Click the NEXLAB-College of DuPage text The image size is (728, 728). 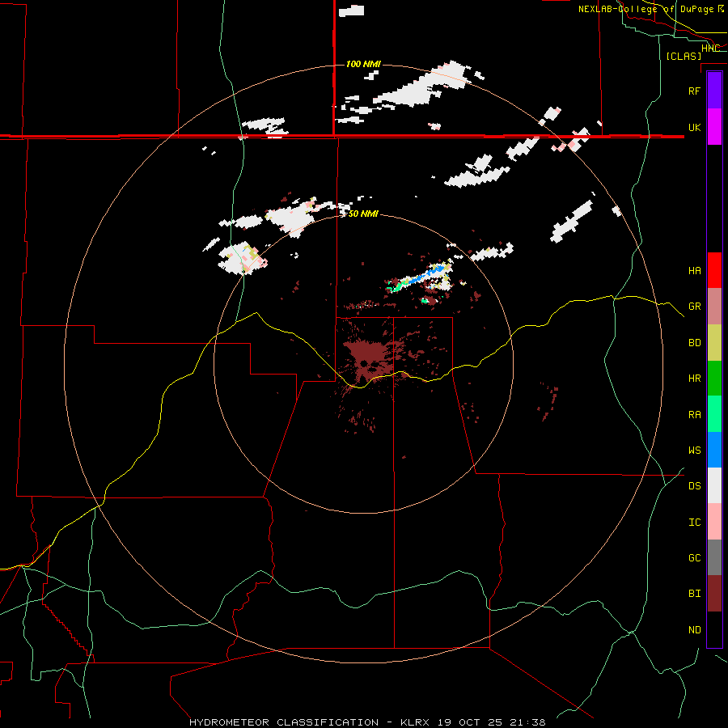[645, 9]
